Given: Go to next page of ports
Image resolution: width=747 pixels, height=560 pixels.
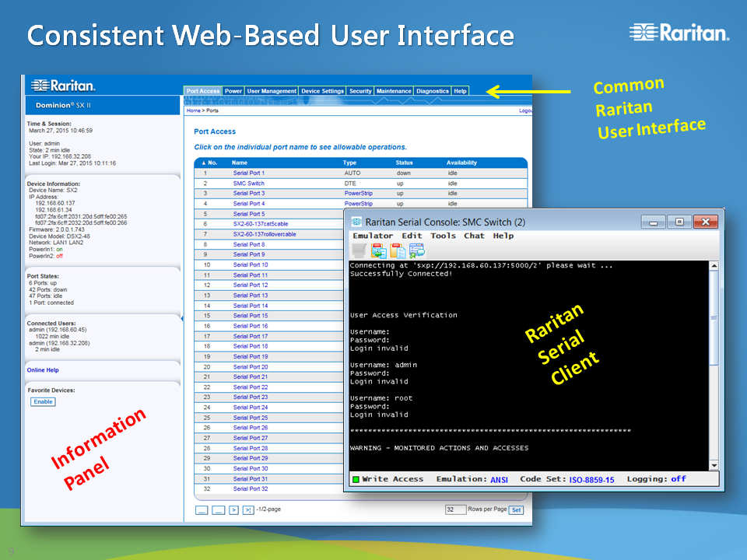Looking at the screenshot, I should 233,509.
